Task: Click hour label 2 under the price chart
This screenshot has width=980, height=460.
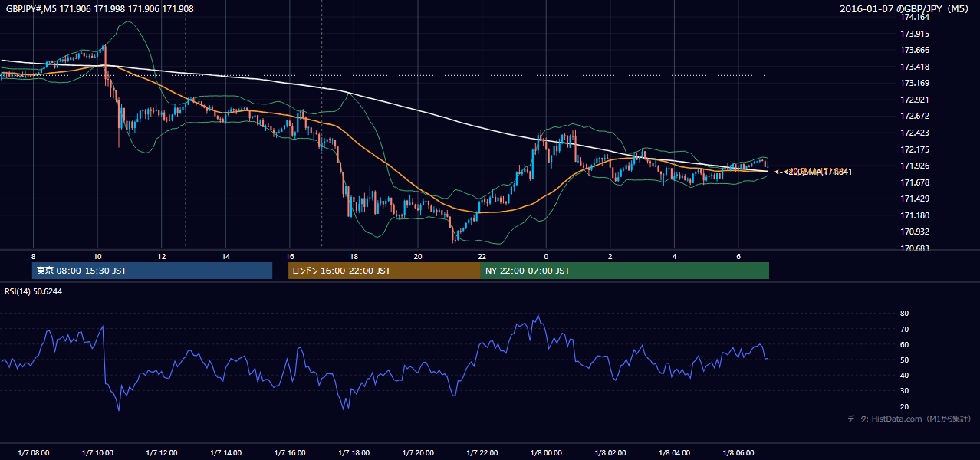Action: click(x=610, y=256)
